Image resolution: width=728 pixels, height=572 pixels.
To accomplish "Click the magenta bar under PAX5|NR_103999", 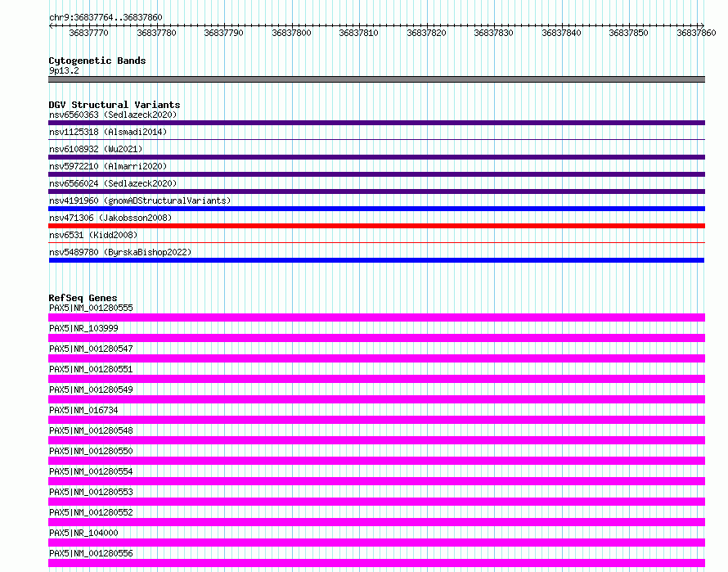I will click(x=376, y=338).
